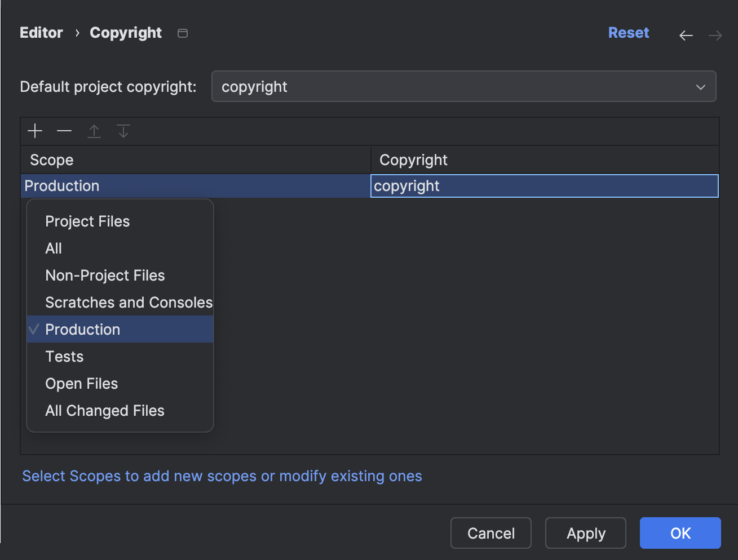Navigate back using the left arrow
This screenshot has width=738, height=560.
point(686,35)
